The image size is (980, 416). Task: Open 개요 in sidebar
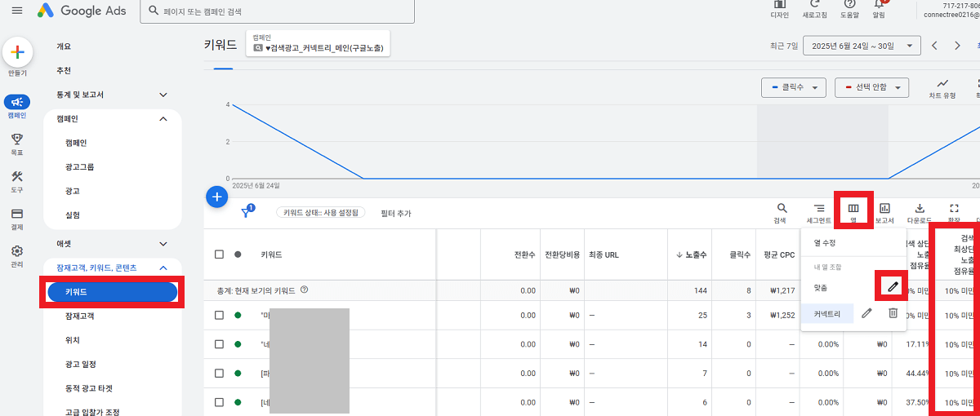[x=64, y=46]
